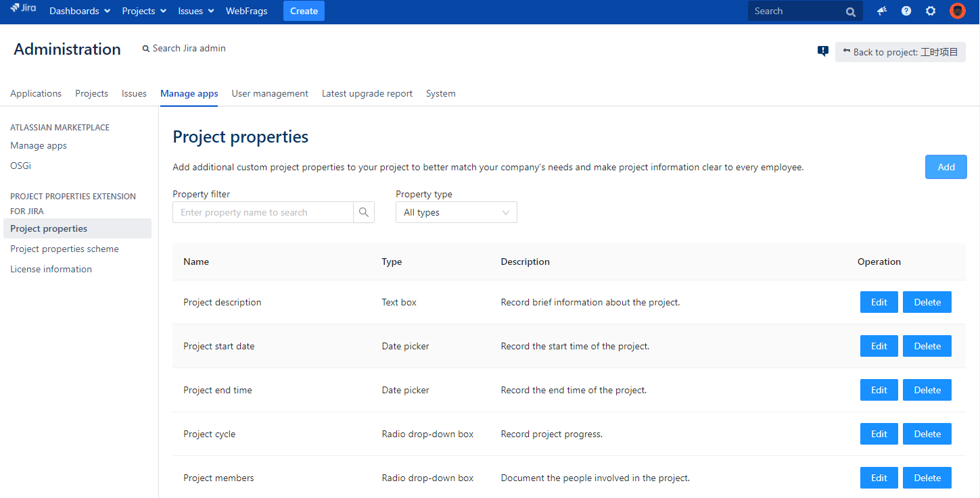Viewport: 980px width, 498px height.
Task: Focus the top Search input field
Action: point(805,11)
